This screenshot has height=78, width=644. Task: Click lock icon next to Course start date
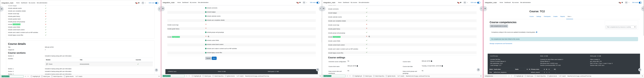(x=442, y=66)
